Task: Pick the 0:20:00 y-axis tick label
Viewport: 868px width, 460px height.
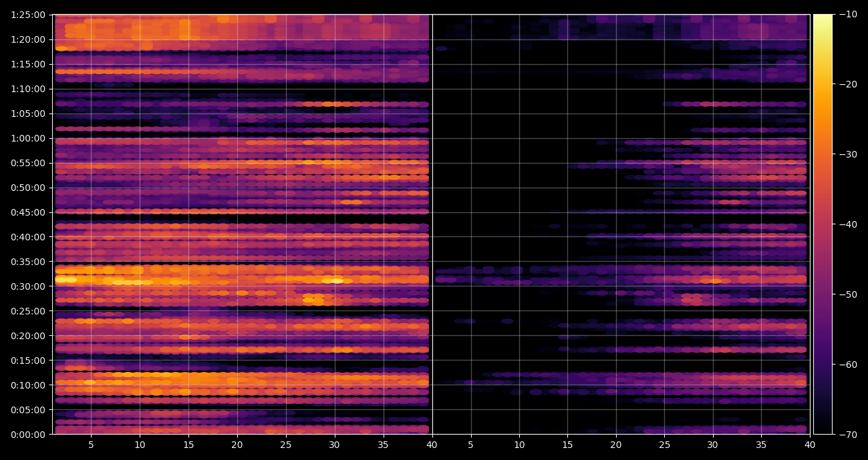Action: pos(28,336)
